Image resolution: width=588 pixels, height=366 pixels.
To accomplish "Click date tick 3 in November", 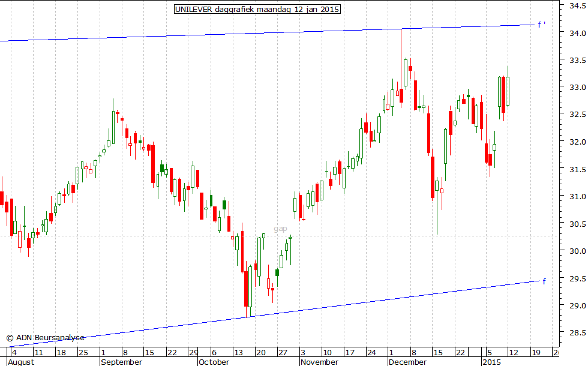I will 303,353.
